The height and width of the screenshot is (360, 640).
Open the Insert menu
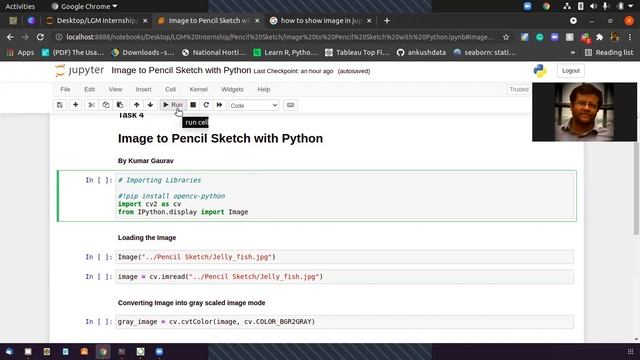click(x=143, y=89)
